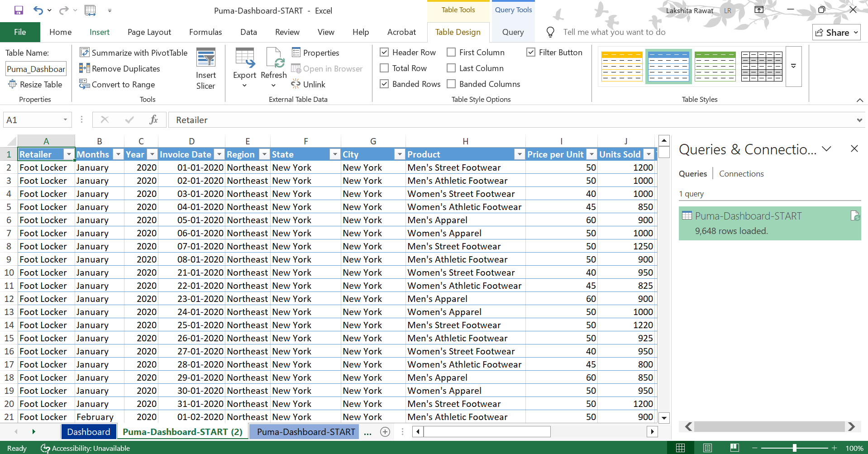868x454 pixels.
Task: Switch to the Dashboard sheet tab
Action: [88, 432]
